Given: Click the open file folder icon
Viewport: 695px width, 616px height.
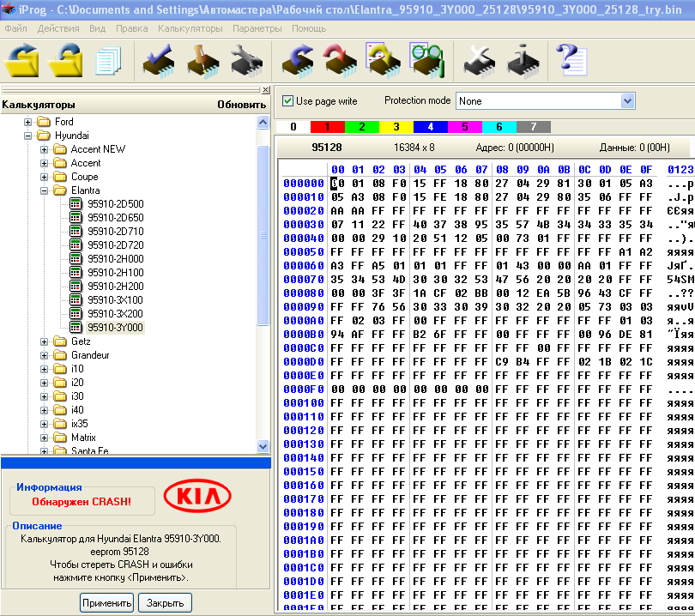Looking at the screenshot, I should [21, 60].
